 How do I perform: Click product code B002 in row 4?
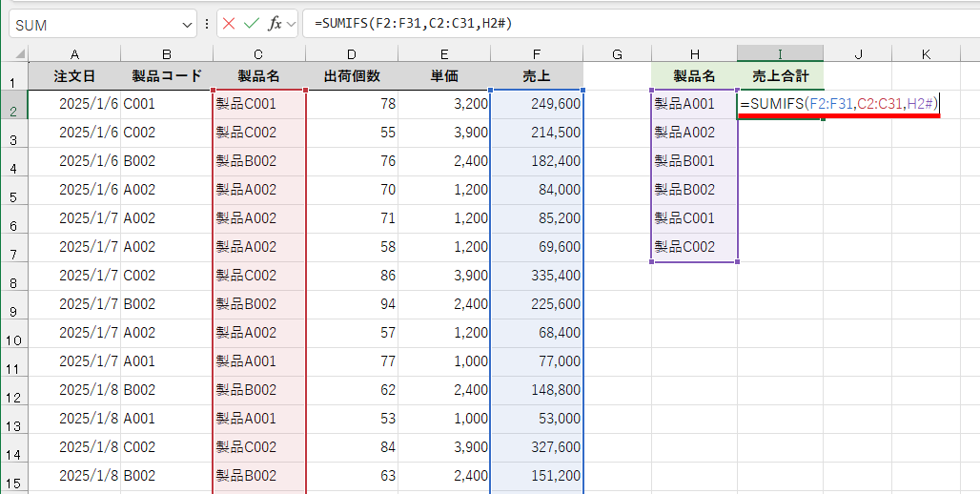pyautogui.click(x=166, y=161)
